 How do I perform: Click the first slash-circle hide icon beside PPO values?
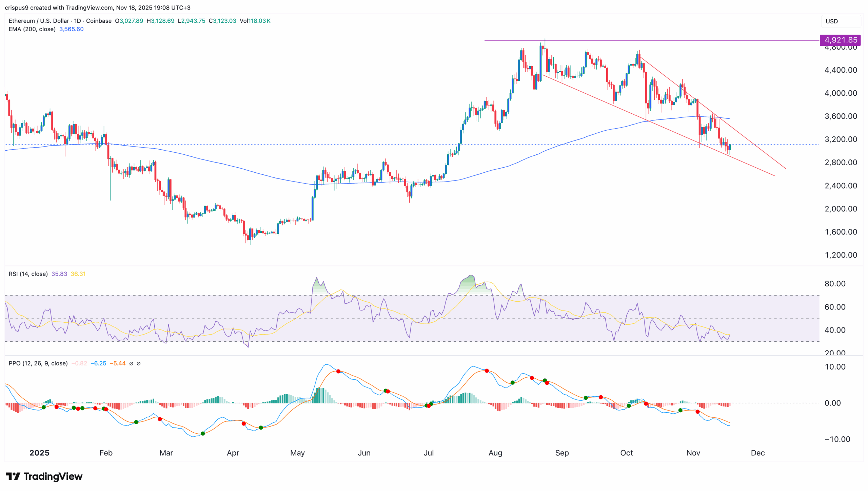[x=131, y=363]
